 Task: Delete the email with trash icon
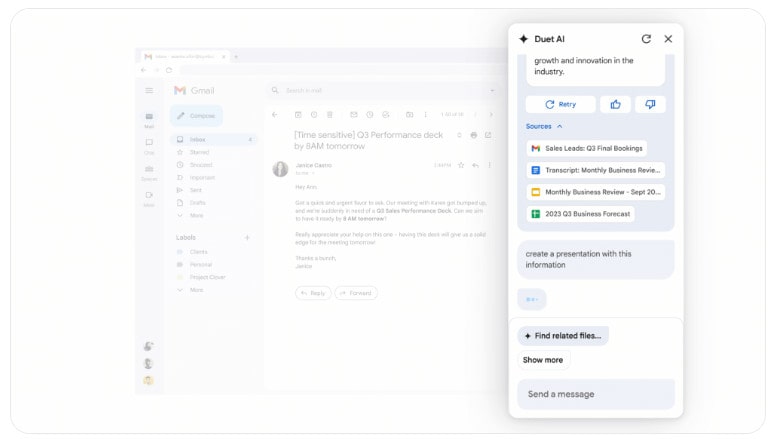point(330,115)
